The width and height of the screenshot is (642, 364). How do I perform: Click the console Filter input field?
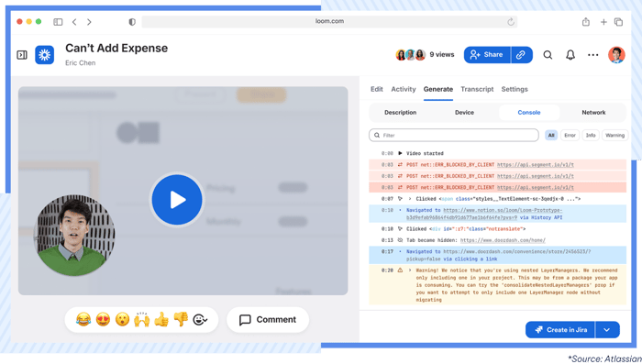pyautogui.click(x=454, y=135)
